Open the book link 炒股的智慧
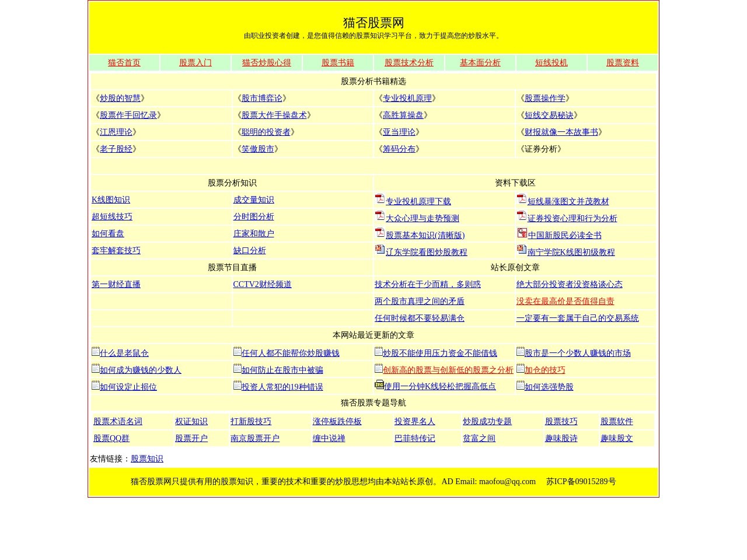747x560 pixels. 120,98
